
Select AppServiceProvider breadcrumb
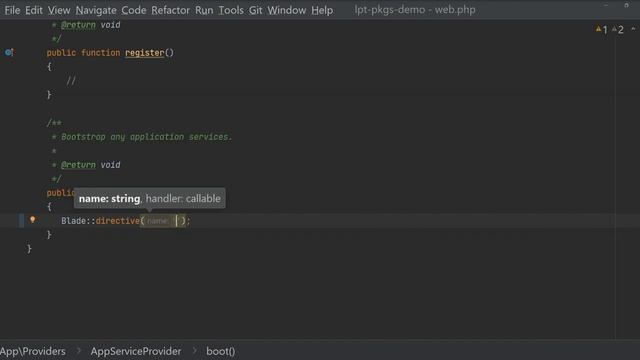click(x=136, y=351)
